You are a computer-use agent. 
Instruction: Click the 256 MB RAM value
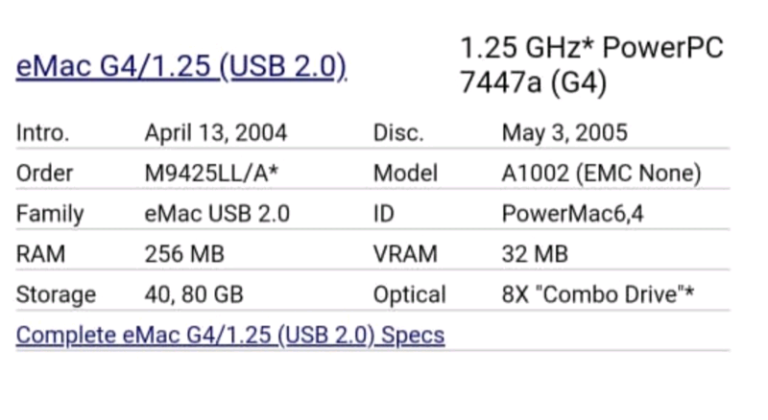[184, 254]
